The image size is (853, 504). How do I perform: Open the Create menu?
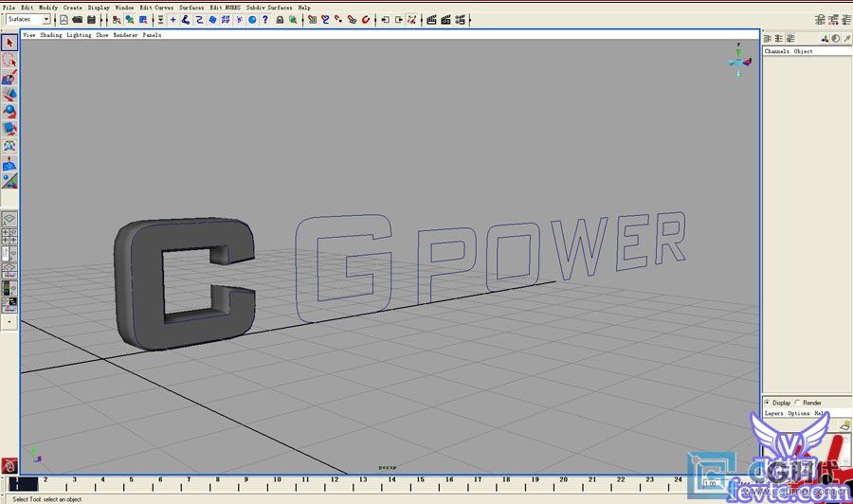click(72, 8)
